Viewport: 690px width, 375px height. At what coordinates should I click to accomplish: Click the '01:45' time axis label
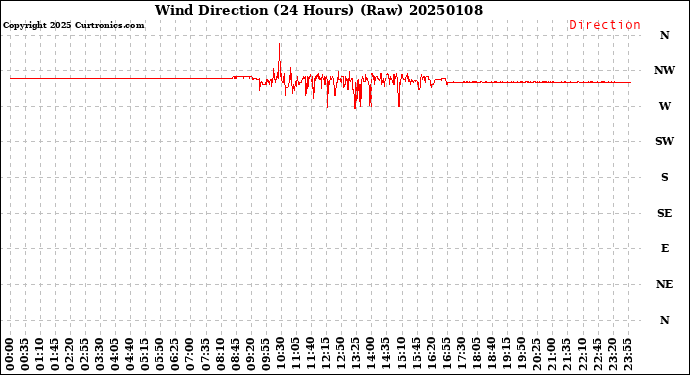point(55,354)
